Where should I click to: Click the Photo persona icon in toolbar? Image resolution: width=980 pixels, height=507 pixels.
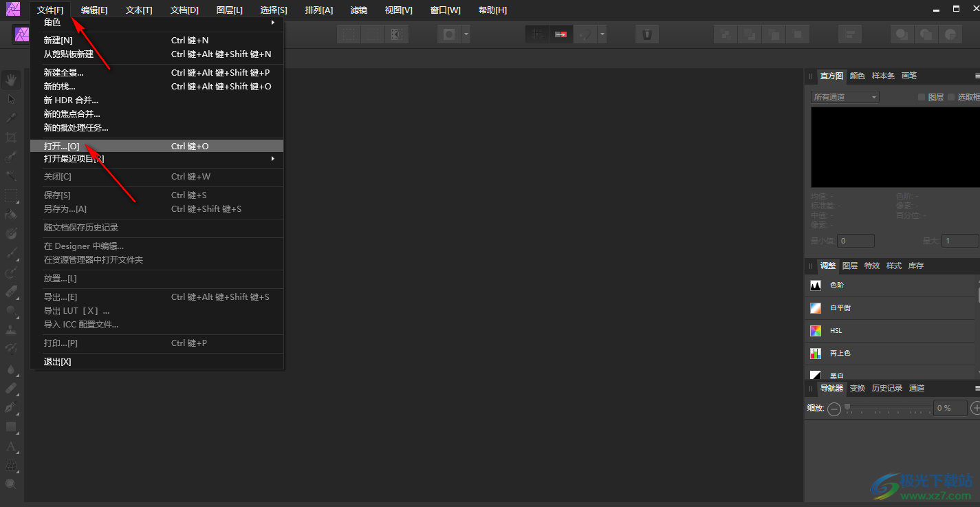(x=21, y=34)
